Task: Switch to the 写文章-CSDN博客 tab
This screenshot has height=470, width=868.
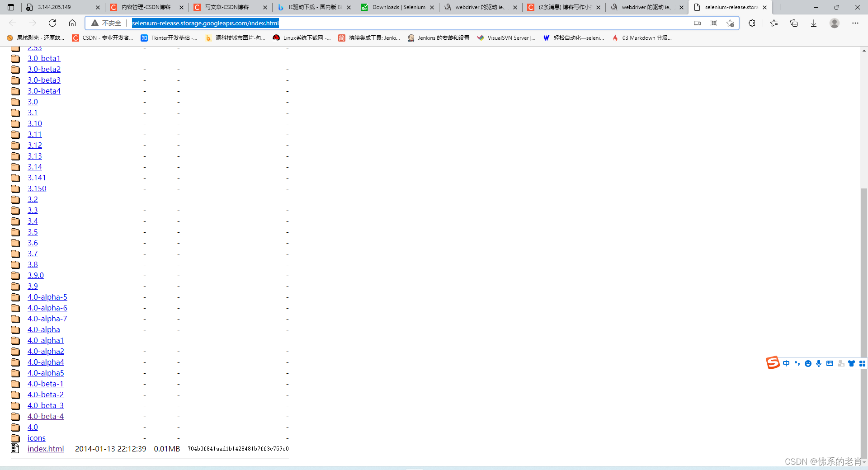Action: (x=231, y=7)
